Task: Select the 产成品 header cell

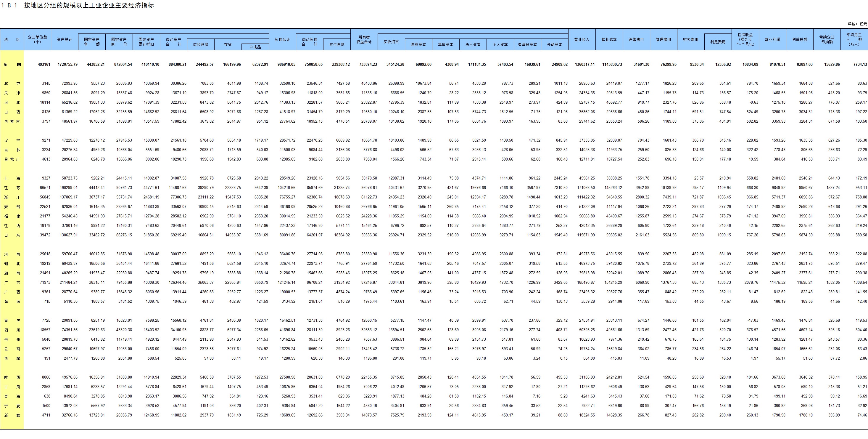Action: click(x=255, y=47)
